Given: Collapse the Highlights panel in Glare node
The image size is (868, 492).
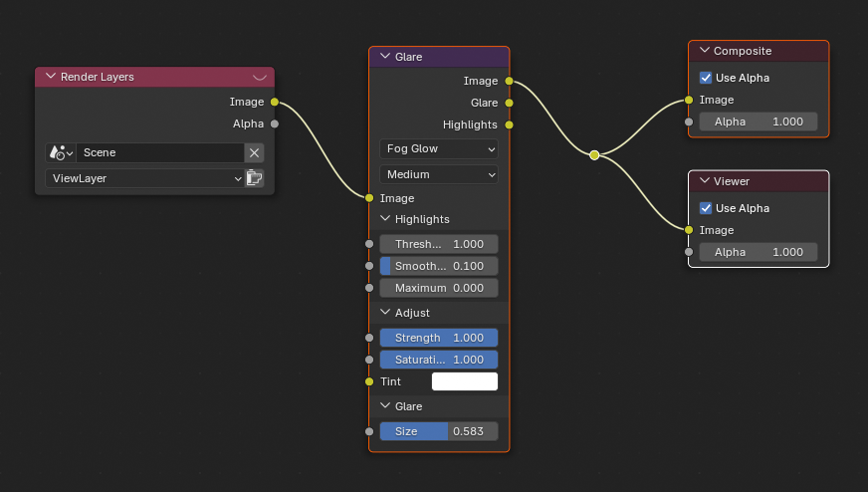Looking at the screenshot, I should click(x=386, y=219).
